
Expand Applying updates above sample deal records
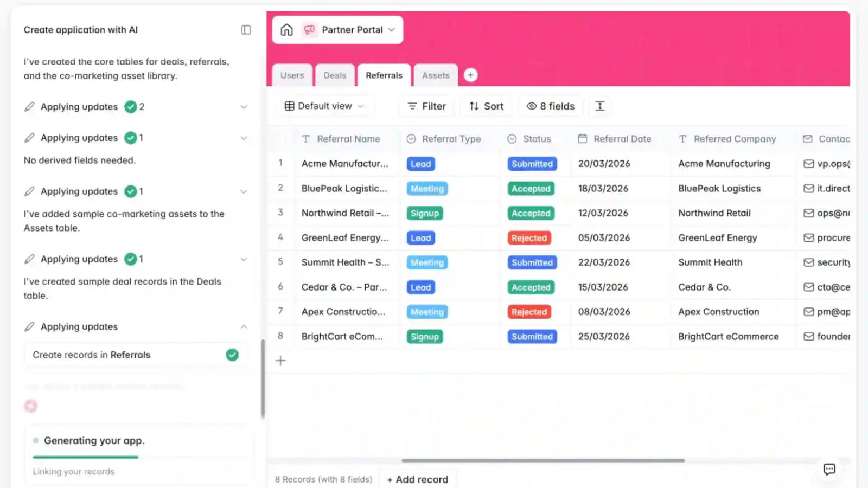(244, 259)
